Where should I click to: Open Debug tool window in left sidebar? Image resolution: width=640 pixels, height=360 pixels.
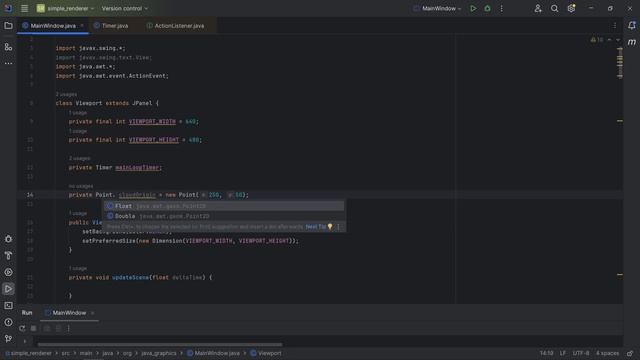[8, 239]
